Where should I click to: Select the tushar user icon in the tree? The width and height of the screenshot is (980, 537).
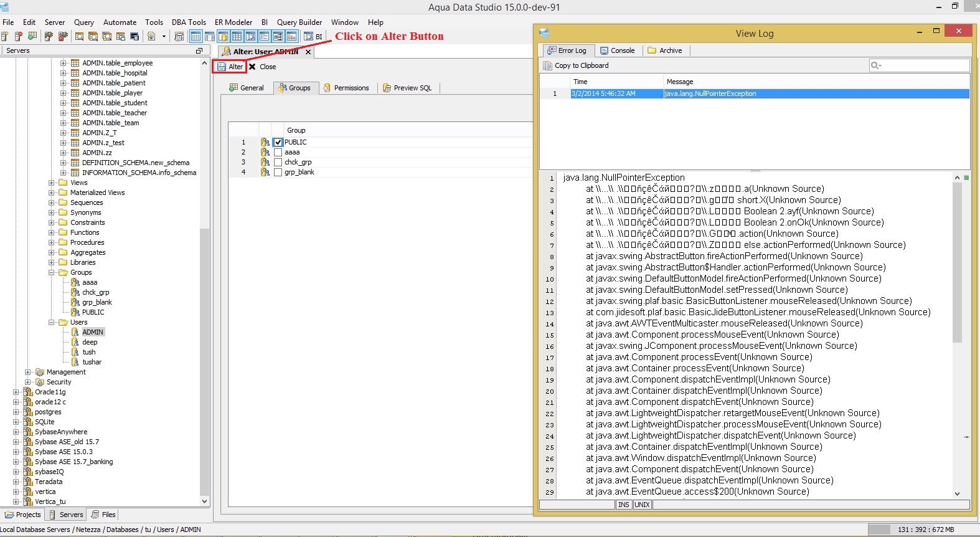pyautogui.click(x=75, y=362)
